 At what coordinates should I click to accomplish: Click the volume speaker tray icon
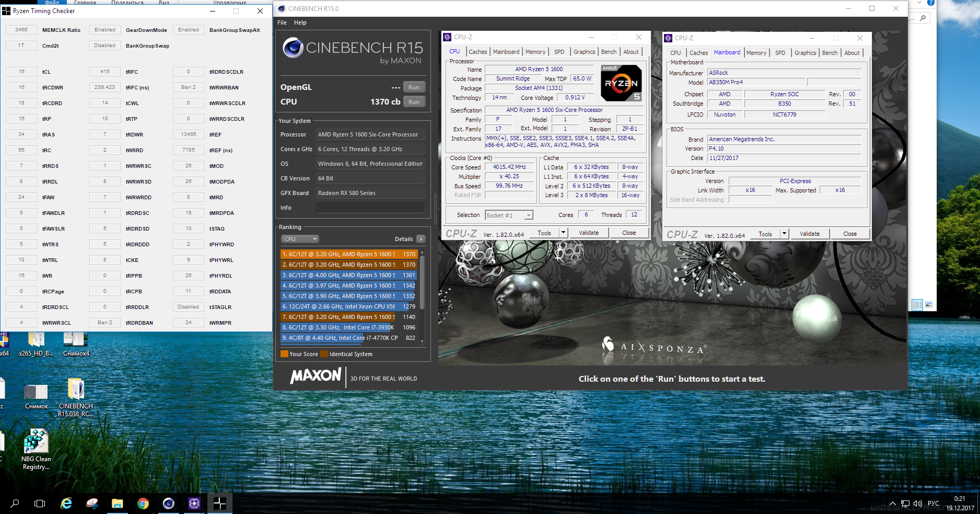(917, 504)
